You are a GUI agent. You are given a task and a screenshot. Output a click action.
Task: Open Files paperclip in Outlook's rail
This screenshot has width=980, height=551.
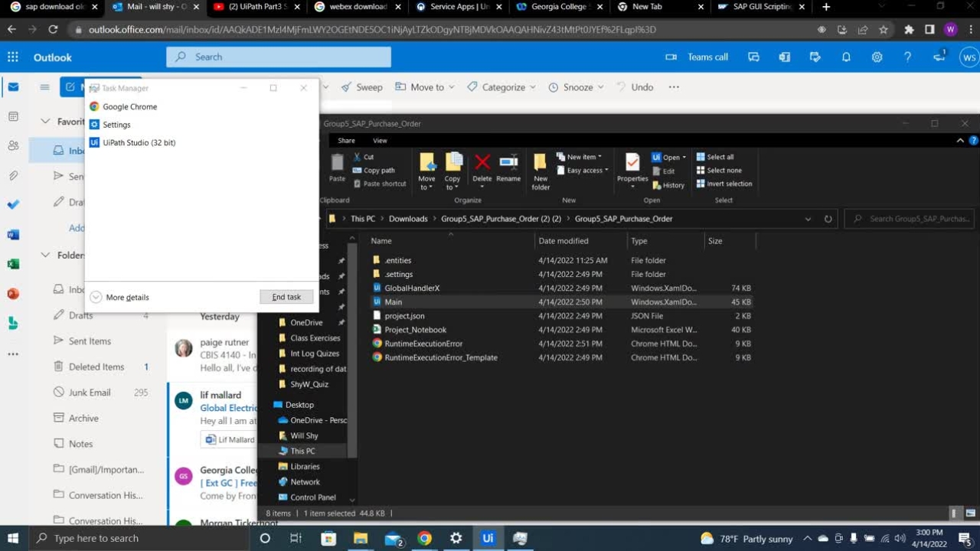pos(13,175)
